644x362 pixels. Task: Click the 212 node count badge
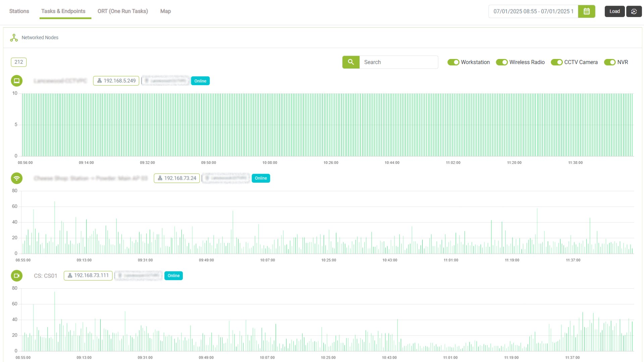(x=18, y=62)
